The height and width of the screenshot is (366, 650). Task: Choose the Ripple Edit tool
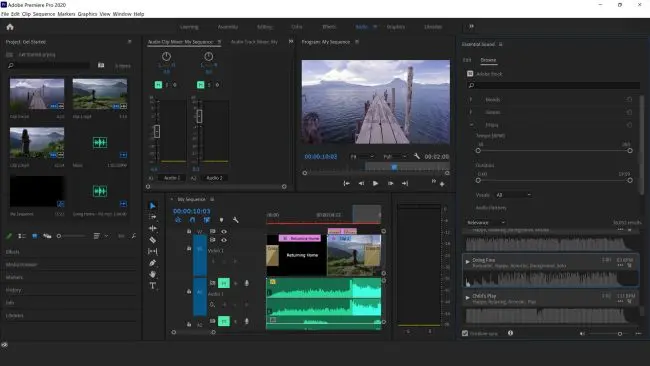coord(153,228)
